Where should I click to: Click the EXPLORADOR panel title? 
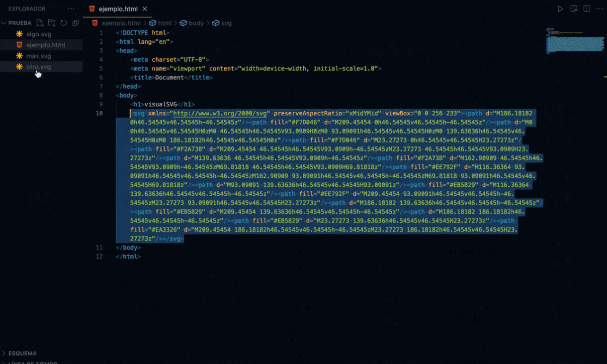point(27,9)
